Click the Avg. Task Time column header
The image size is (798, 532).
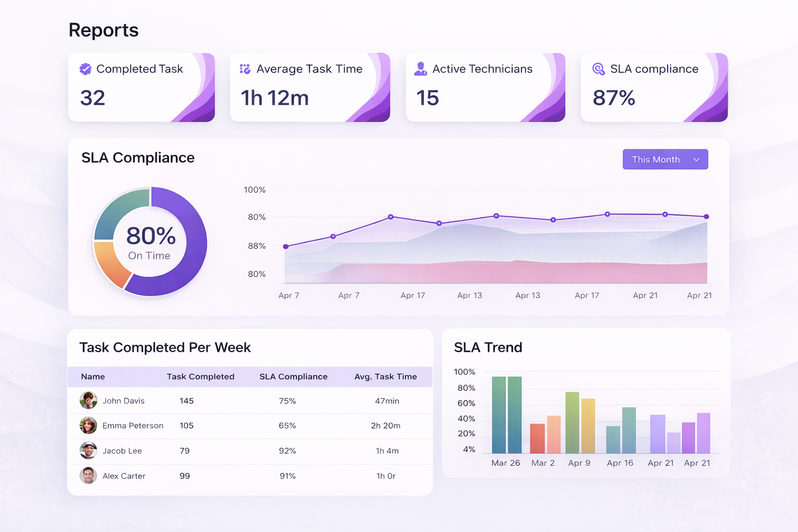385,377
